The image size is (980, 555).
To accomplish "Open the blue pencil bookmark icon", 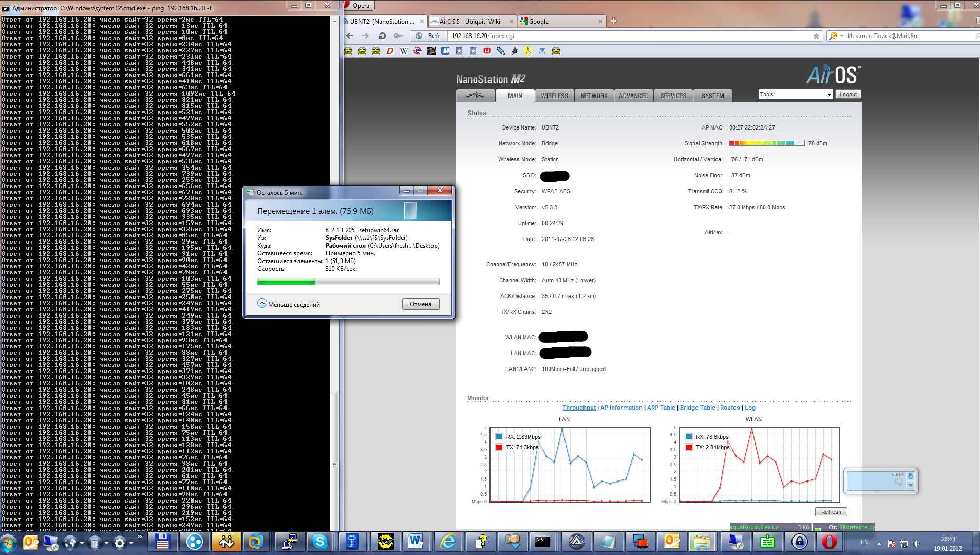I will click(501, 51).
